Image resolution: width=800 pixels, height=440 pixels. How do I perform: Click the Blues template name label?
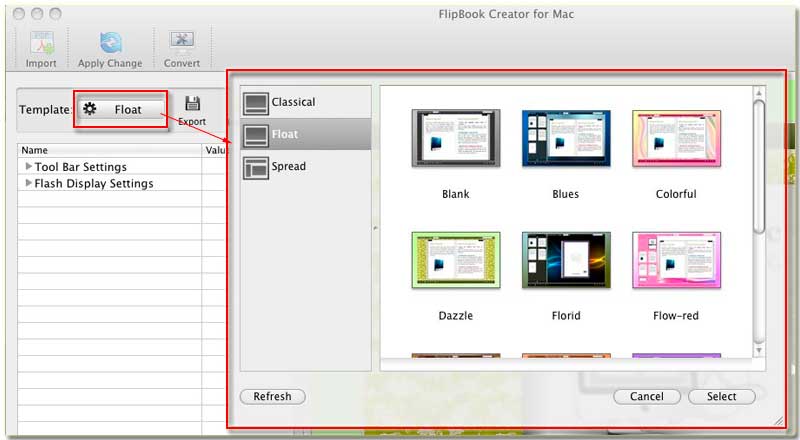[x=565, y=194]
